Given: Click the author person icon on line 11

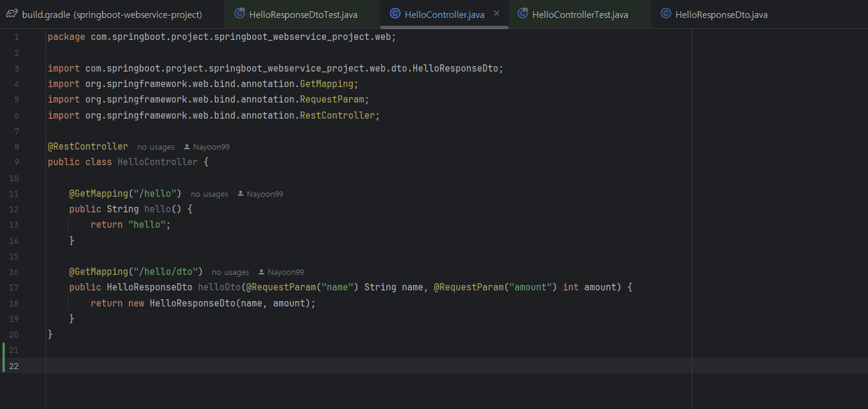Looking at the screenshot, I should (x=241, y=194).
